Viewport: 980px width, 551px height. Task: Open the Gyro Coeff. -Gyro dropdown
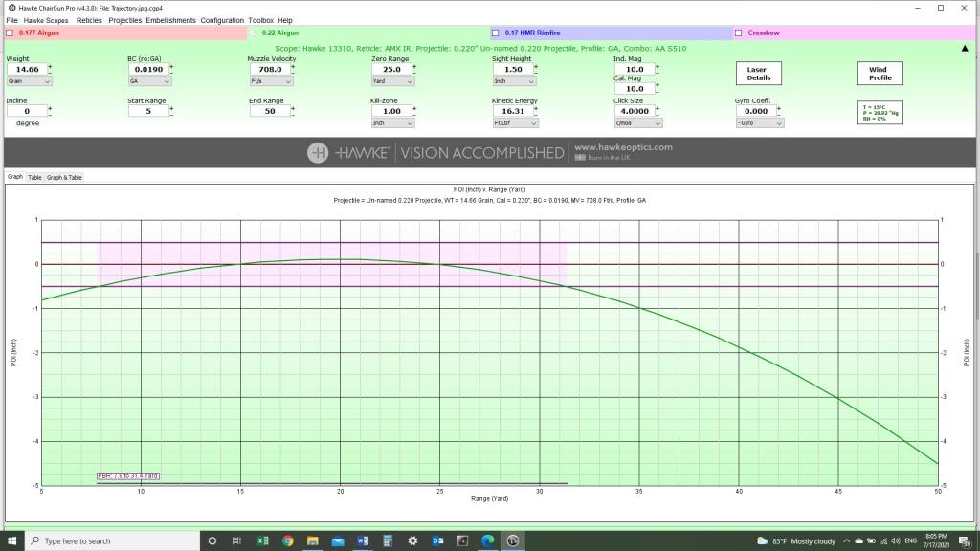click(x=760, y=123)
